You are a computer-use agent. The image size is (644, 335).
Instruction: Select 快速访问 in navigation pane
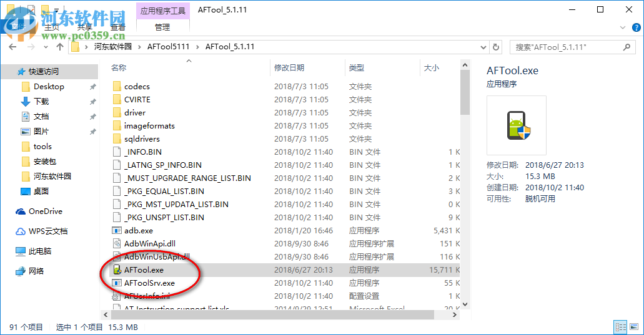coord(44,71)
